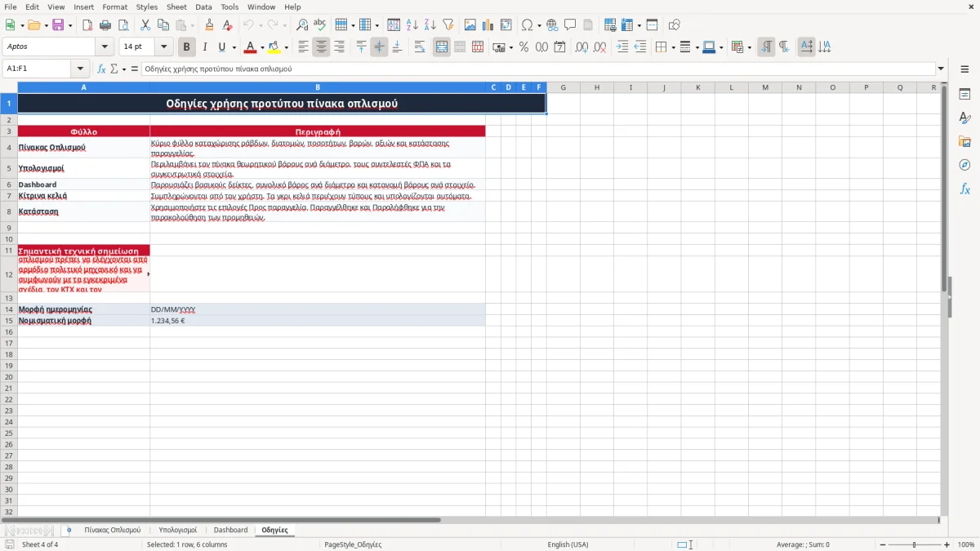980x551 pixels.
Task: Switch to the Dashboard sheet tab
Action: point(230,531)
